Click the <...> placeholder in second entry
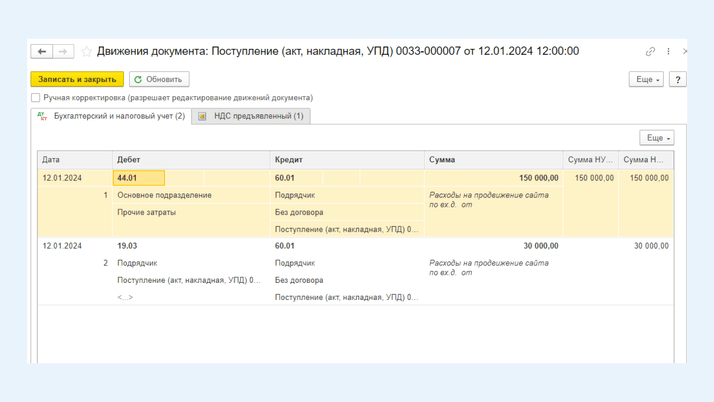The height and width of the screenshot is (402, 714). click(125, 297)
